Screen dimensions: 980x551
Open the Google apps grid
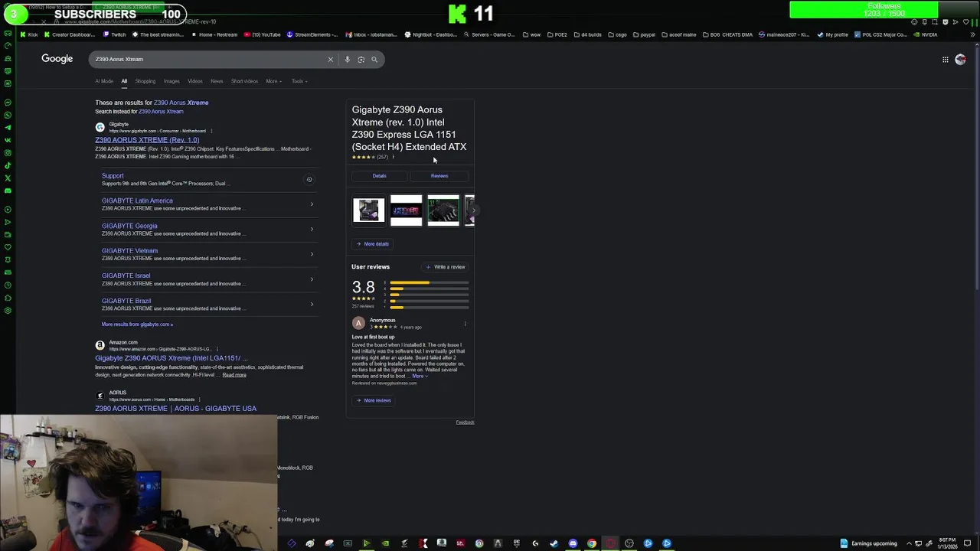(x=946, y=59)
